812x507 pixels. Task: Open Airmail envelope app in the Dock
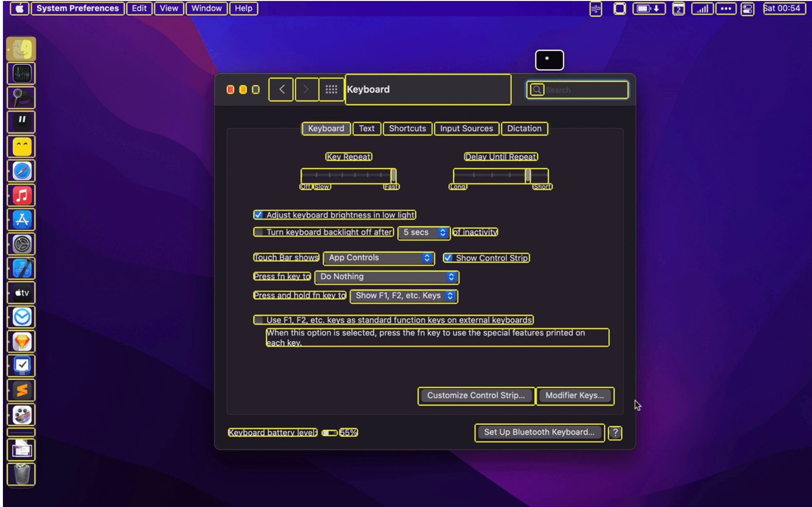21,317
